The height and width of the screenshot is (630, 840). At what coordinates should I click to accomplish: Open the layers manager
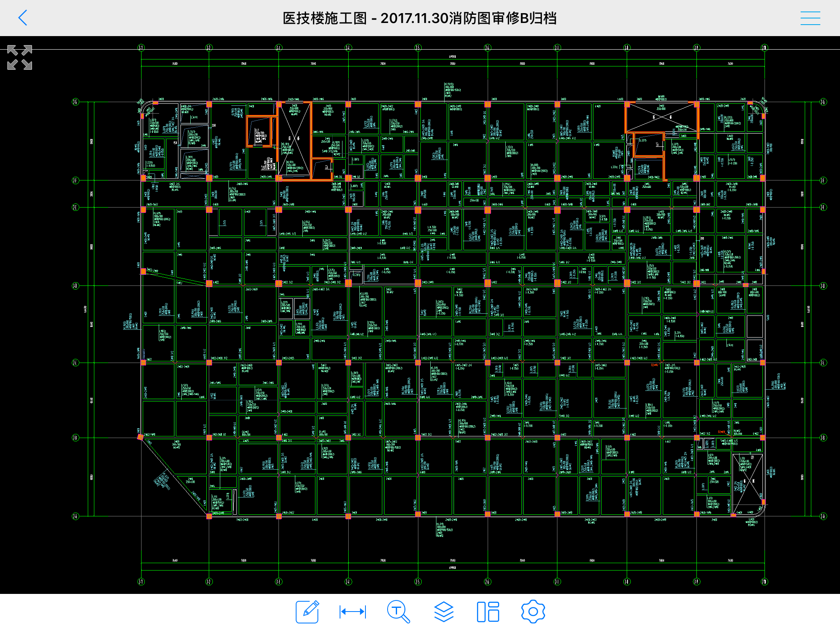point(444,612)
